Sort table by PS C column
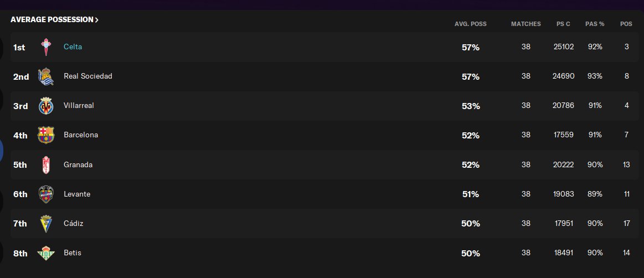The image size is (644, 278). (x=563, y=24)
